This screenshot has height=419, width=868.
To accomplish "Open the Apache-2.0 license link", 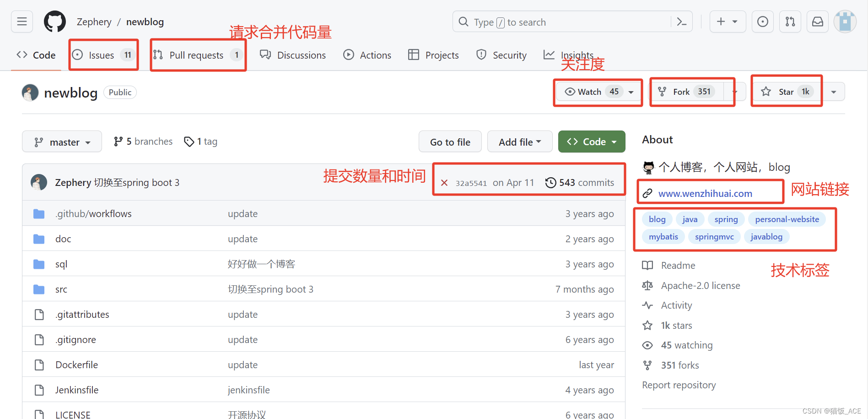I will [x=701, y=286].
